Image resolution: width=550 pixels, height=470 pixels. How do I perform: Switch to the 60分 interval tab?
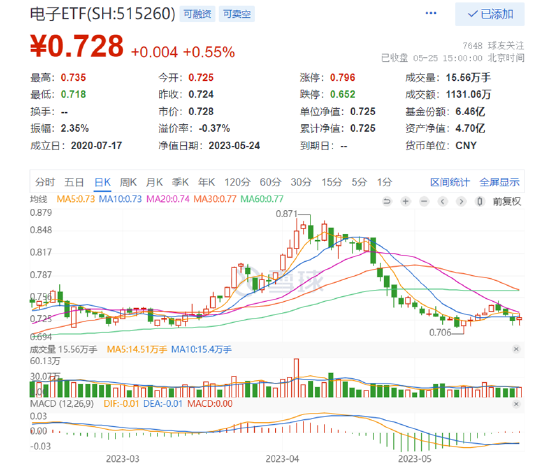pyautogui.click(x=270, y=182)
